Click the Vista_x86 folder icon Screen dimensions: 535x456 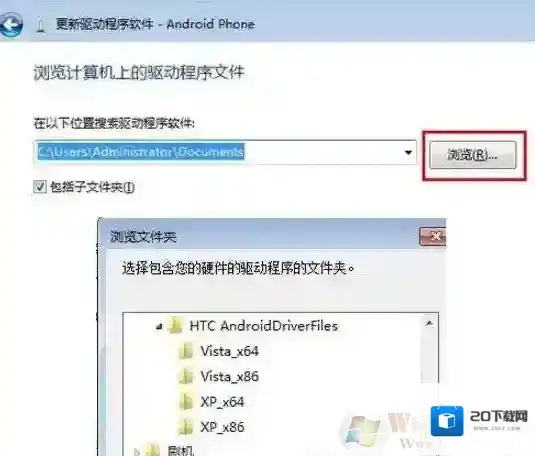[186, 377]
